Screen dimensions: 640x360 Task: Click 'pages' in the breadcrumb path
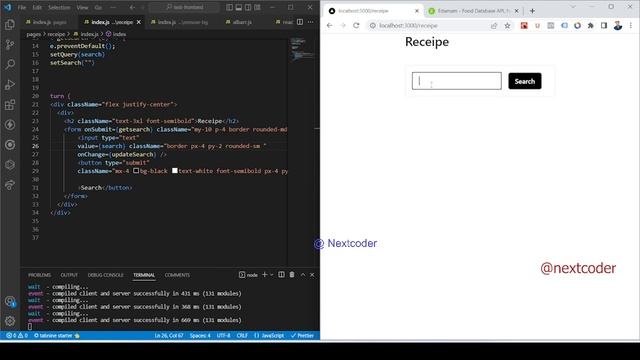34,34
